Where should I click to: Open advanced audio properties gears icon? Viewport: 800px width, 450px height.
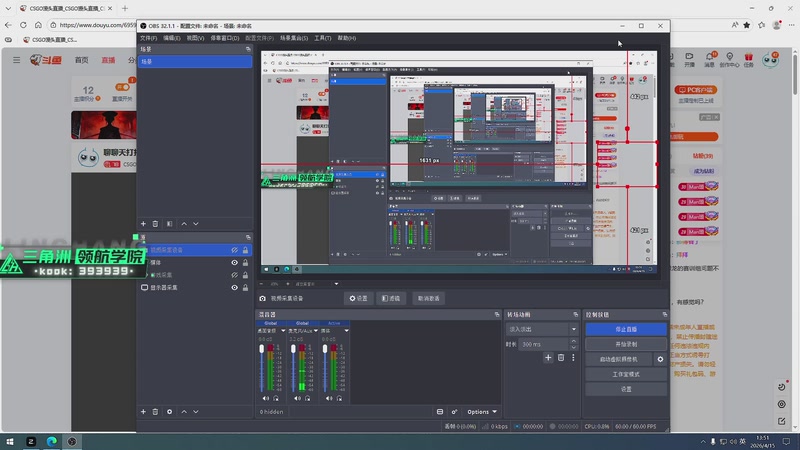point(454,412)
